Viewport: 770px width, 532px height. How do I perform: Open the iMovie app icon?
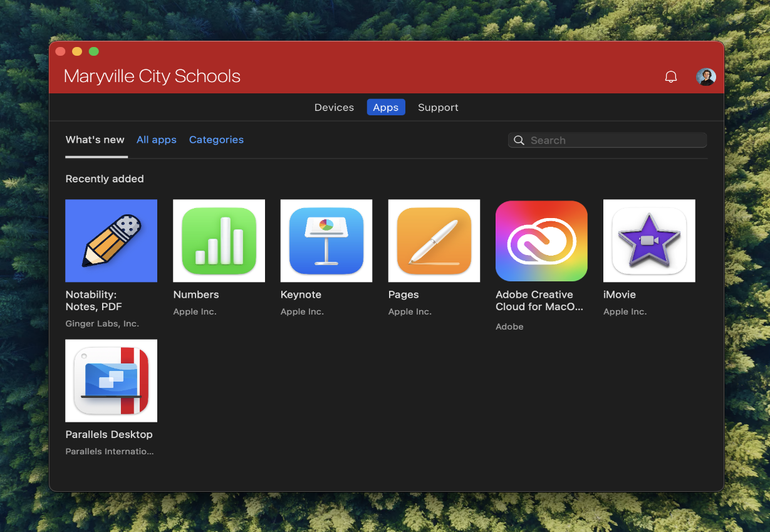pos(649,241)
